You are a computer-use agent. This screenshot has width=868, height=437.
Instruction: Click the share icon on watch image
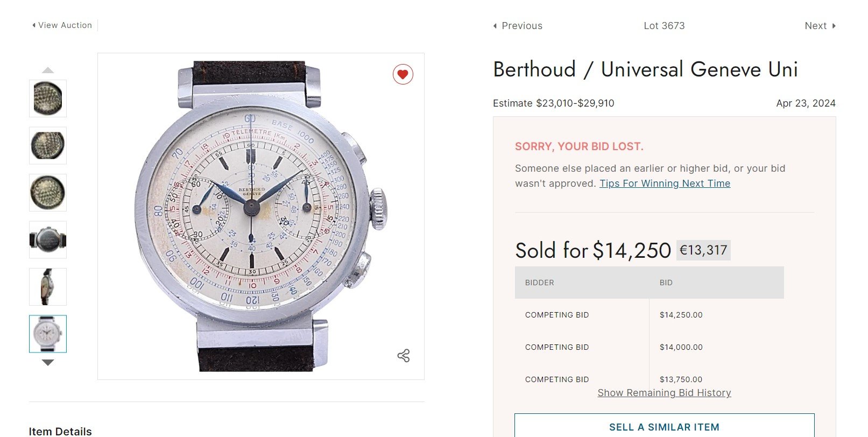click(404, 356)
